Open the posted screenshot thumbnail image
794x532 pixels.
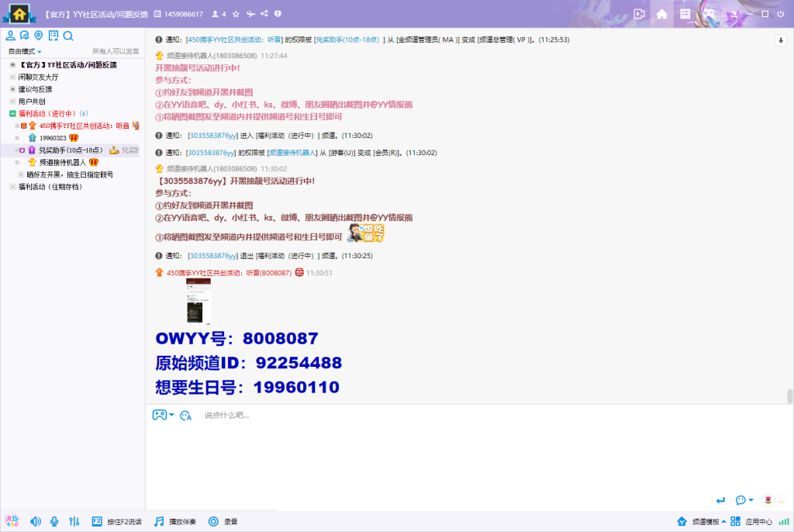click(x=198, y=300)
